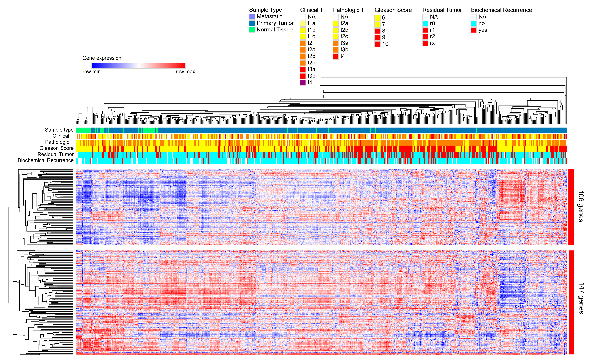Click the 'Biochemical Recurrence' row label

[x=46, y=161]
